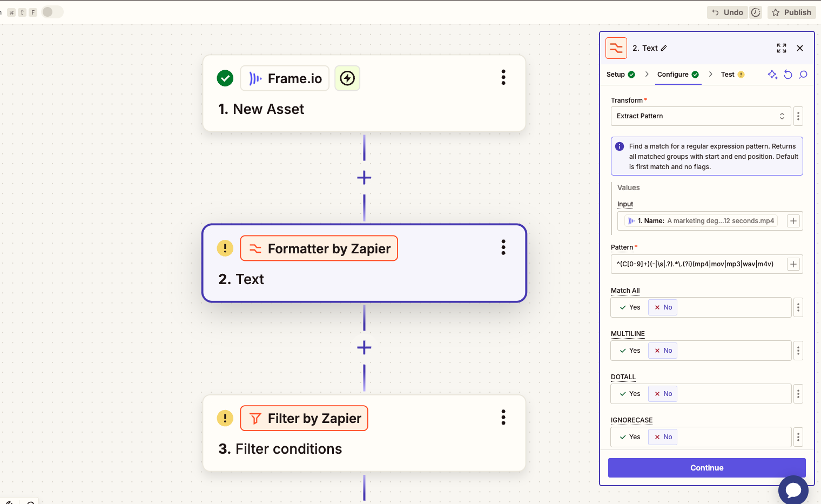Switch to the Configure tab

point(678,75)
